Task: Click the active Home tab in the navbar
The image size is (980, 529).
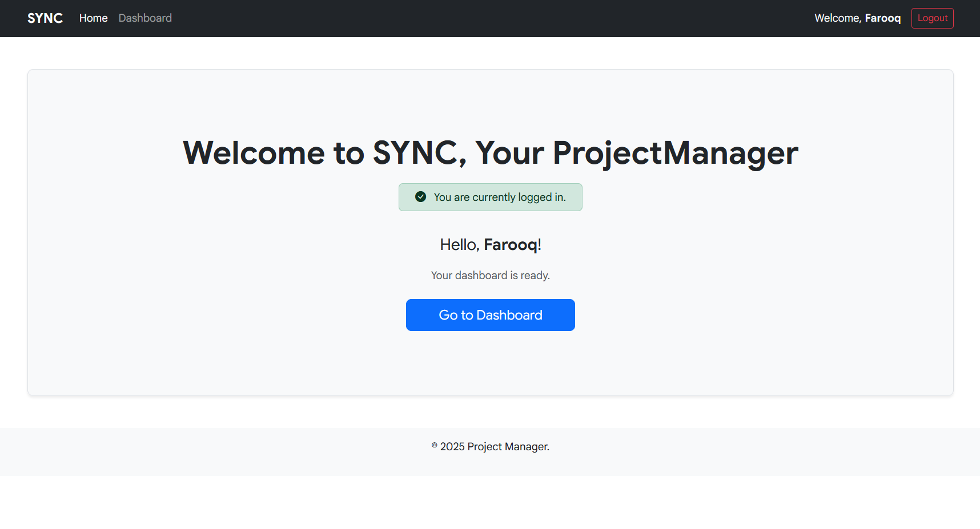Action: click(x=93, y=18)
